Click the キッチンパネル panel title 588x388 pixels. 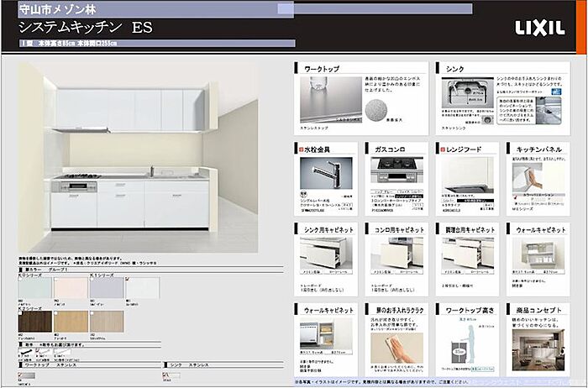[x=538, y=148]
